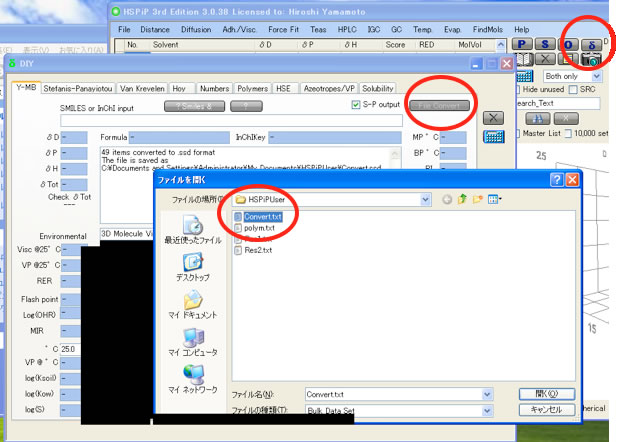This screenshot has height=442, width=617.
Task: Open My Computer in dialog sidebar
Action: coord(192,342)
